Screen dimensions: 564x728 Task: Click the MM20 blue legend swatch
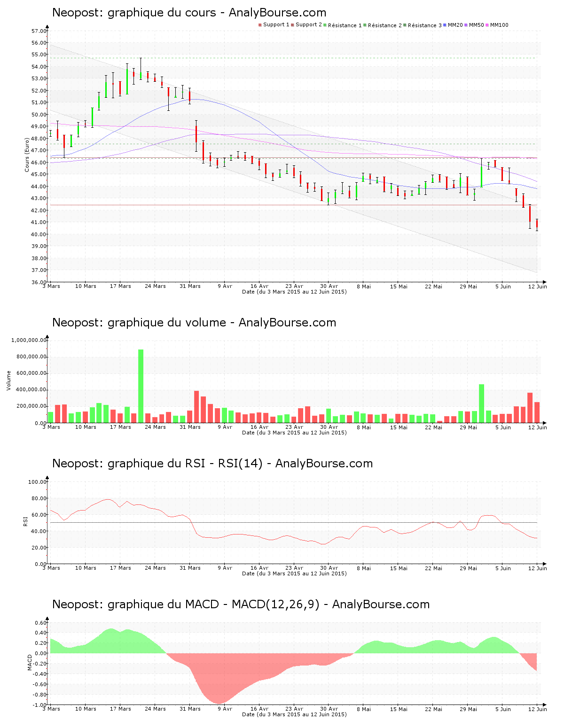445,25
